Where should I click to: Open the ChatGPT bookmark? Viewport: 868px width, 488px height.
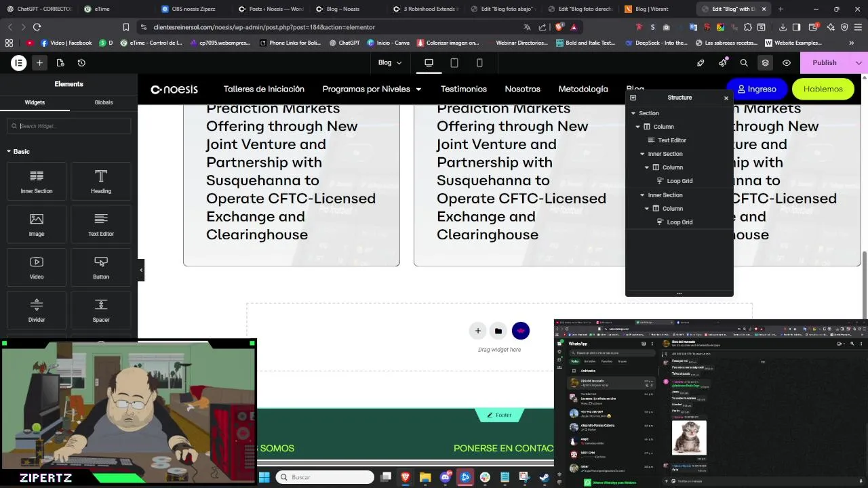point(344,43)
